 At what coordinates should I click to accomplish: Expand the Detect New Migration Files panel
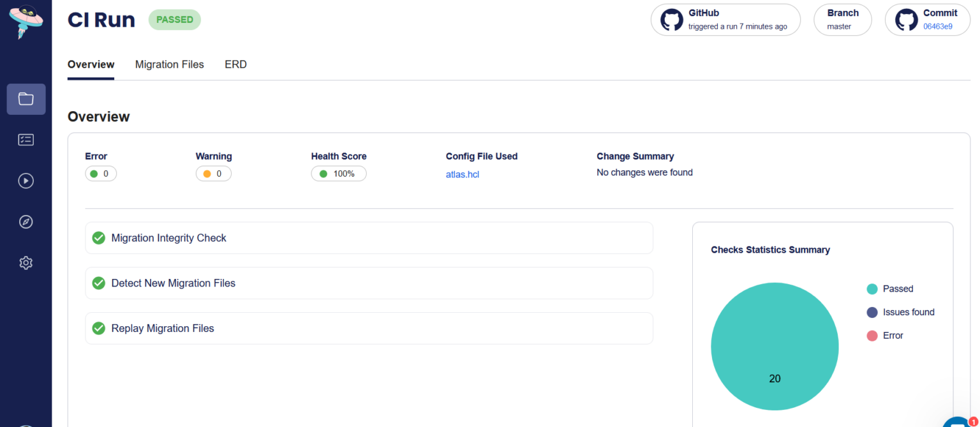coord(369,283)
